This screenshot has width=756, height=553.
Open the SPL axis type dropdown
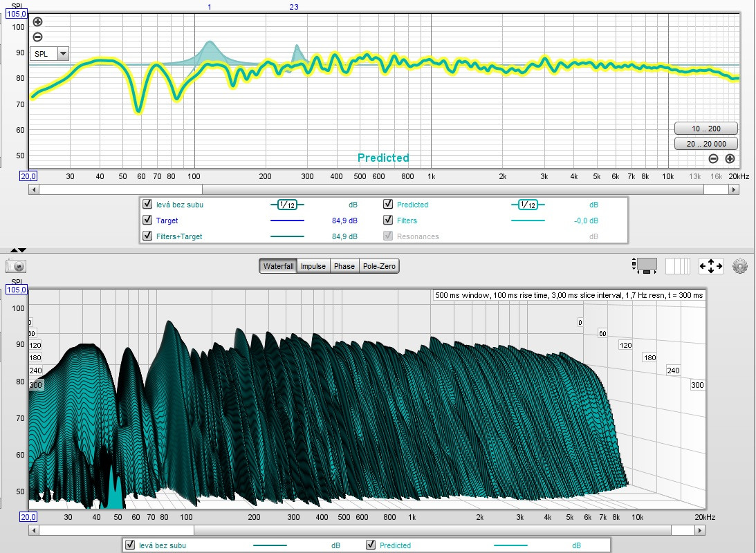(x=64, y=53)
